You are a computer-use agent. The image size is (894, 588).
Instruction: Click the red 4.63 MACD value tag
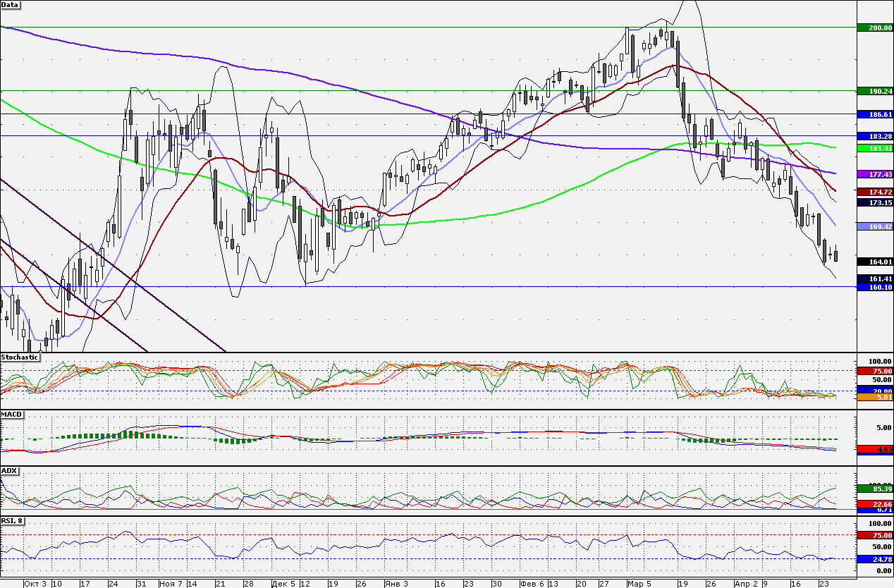tap(874, 448)
